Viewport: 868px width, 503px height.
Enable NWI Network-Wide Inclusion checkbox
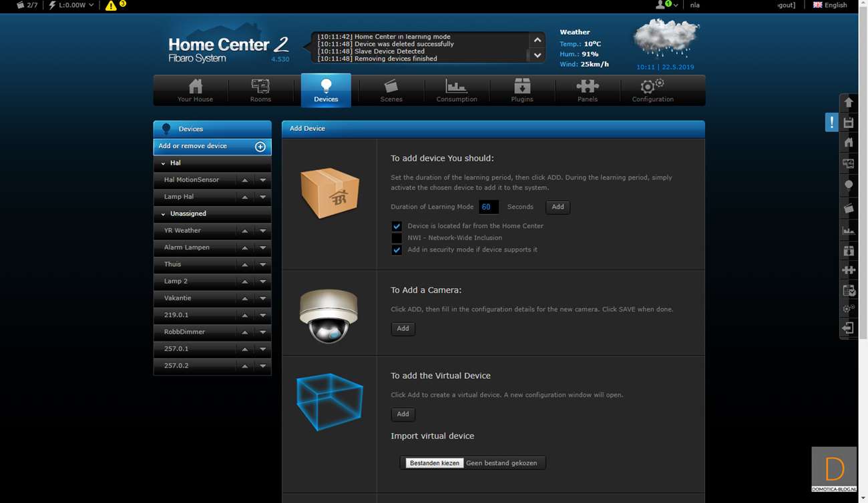click(x=397, y=238)
